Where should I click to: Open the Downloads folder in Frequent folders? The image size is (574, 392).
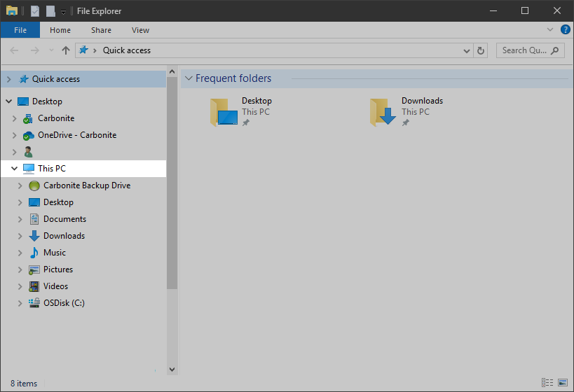tap(383, 112)
